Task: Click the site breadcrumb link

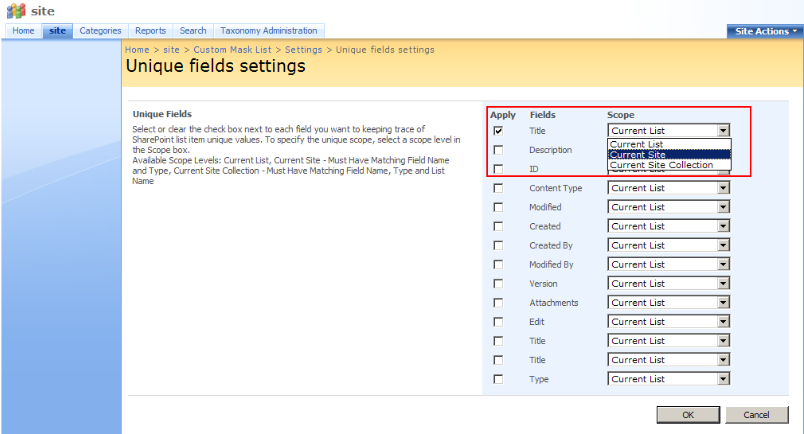Action: (171, 50)
